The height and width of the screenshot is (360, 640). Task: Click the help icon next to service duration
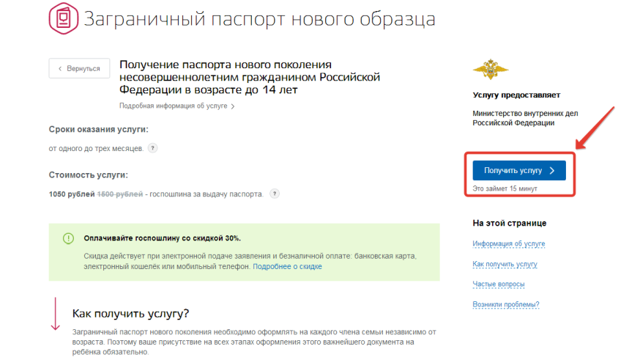(x=153, y=148)
